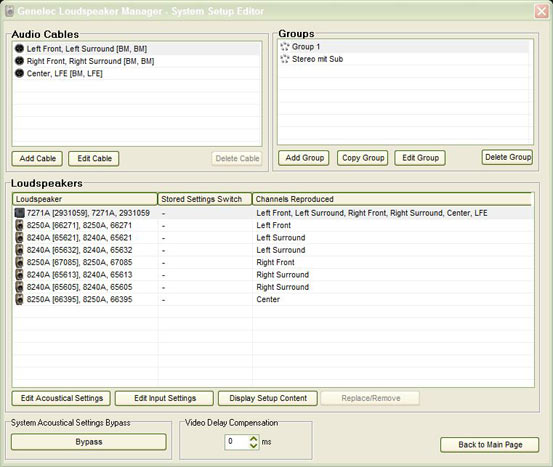Click the video delay value field

(237, 442)
